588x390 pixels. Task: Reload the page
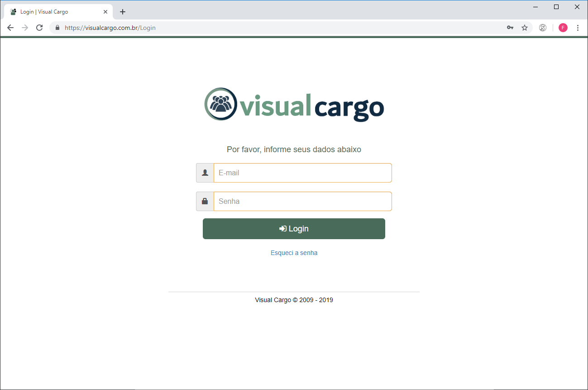click(39, 28)
